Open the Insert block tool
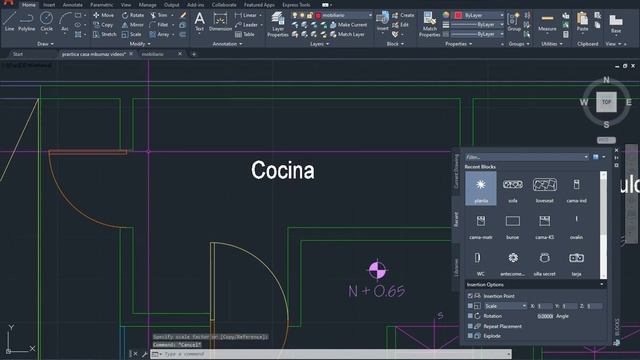 pos(382,21)
